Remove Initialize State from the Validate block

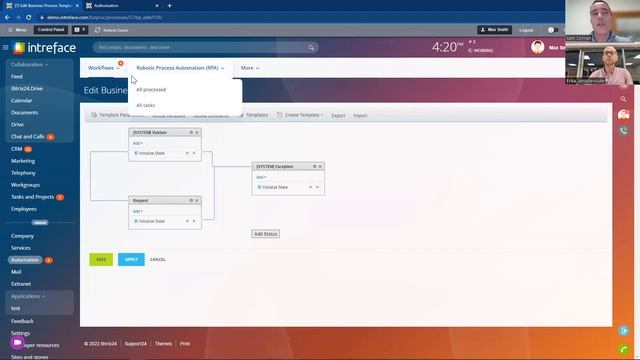point(194,153)
